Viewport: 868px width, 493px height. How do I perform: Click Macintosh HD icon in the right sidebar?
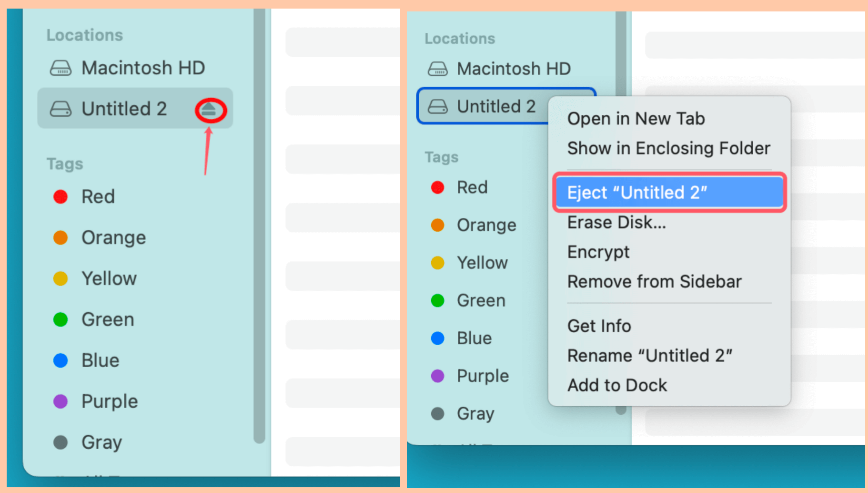click(x=437, y=69)
